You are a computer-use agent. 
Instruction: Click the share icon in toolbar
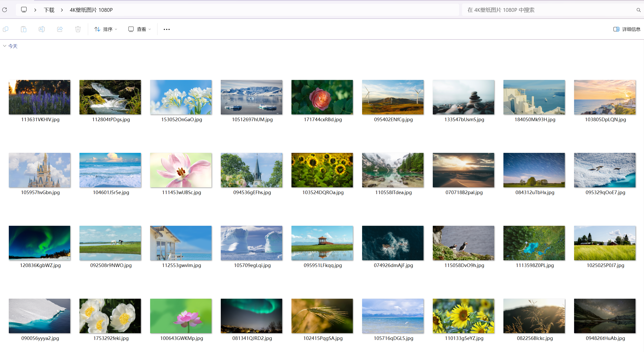60,29
